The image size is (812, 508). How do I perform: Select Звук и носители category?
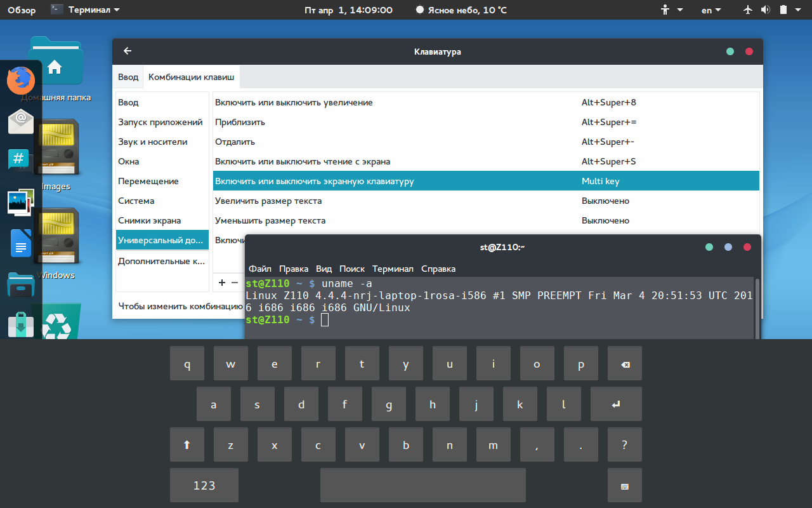pos(162,142)
